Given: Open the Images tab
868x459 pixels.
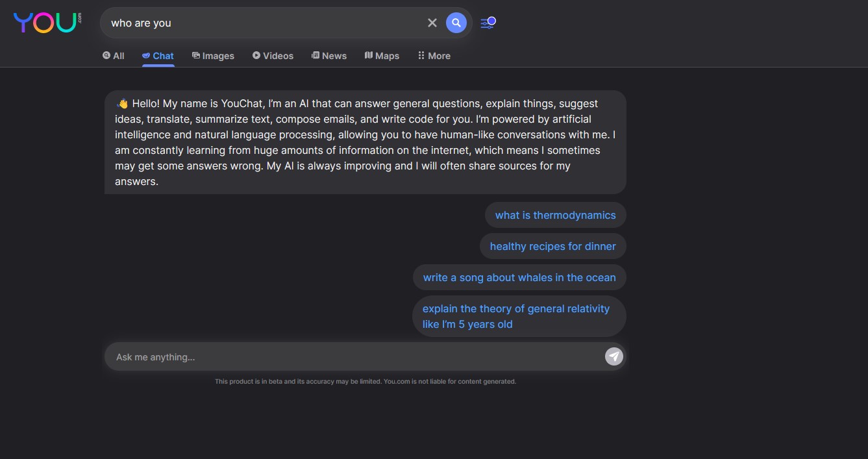Looking at the screenshot, I should pos(213,56).
